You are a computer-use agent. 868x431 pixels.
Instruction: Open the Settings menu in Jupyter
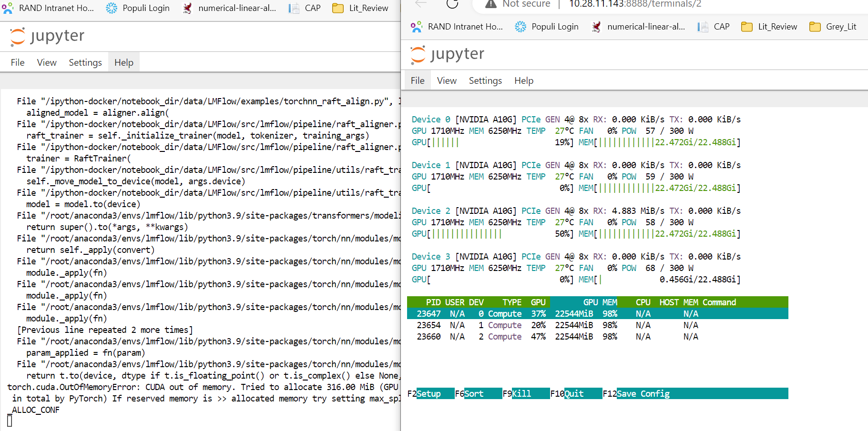tap(485, 80)
